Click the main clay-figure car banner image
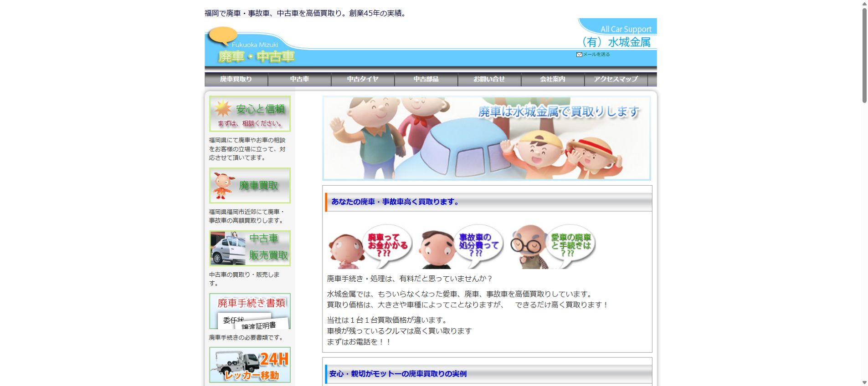 point(487,138)
